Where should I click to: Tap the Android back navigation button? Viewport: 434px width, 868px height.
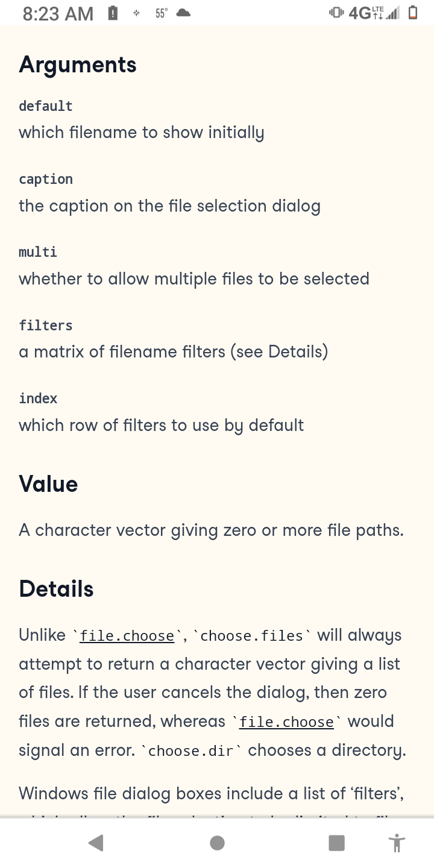[96, 843]
